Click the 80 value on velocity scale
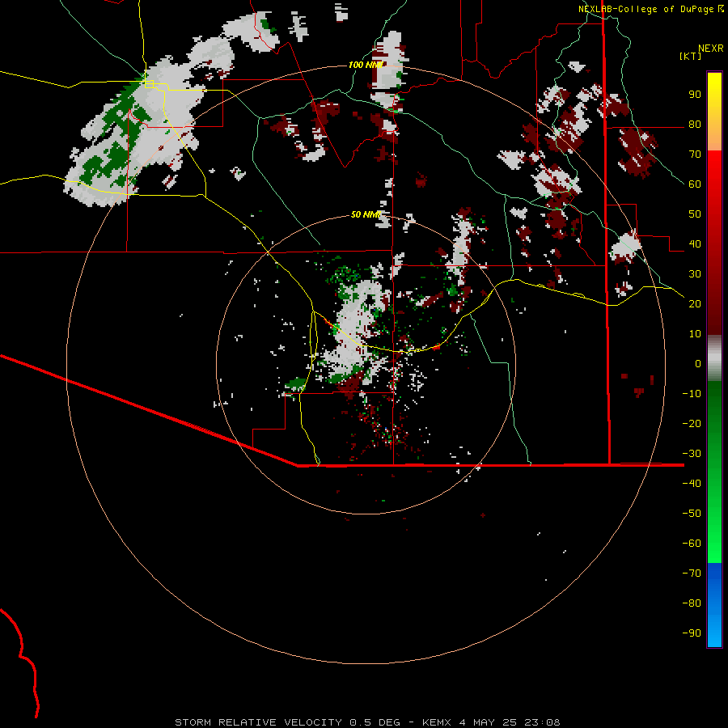 tap(695, 125)
